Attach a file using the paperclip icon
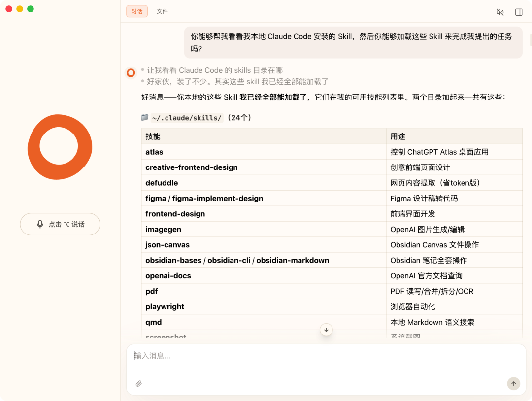 pos(138,383)
